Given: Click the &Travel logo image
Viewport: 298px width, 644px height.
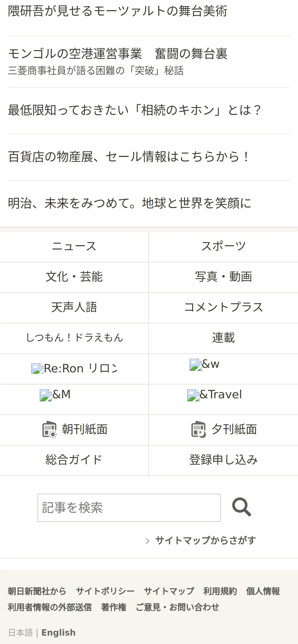Looking at the screenshot, I should pos(193,395).
